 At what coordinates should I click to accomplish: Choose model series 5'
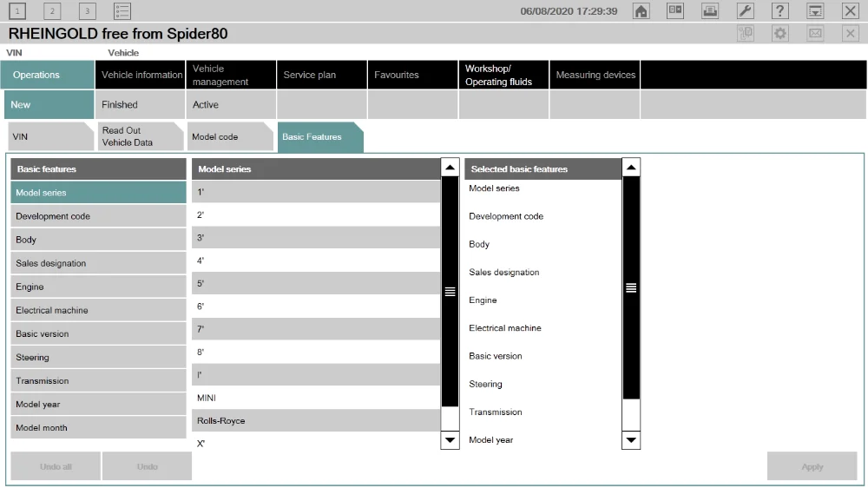tap(316, 283)
